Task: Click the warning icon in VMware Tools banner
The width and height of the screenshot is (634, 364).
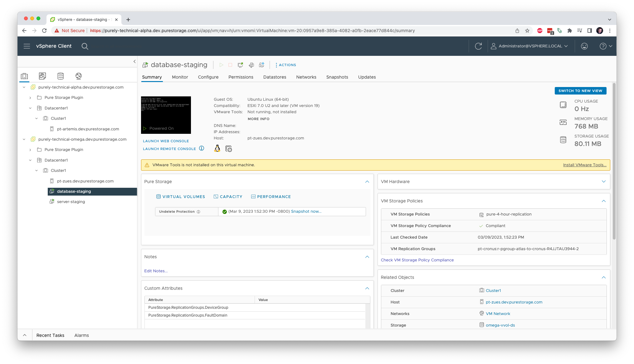Action: 147,165
